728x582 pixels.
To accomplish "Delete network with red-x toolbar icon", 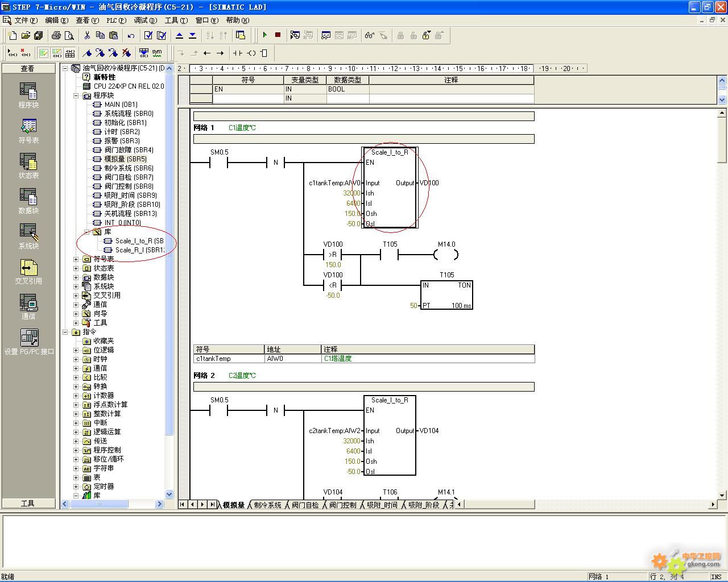I will pos(26,53).
